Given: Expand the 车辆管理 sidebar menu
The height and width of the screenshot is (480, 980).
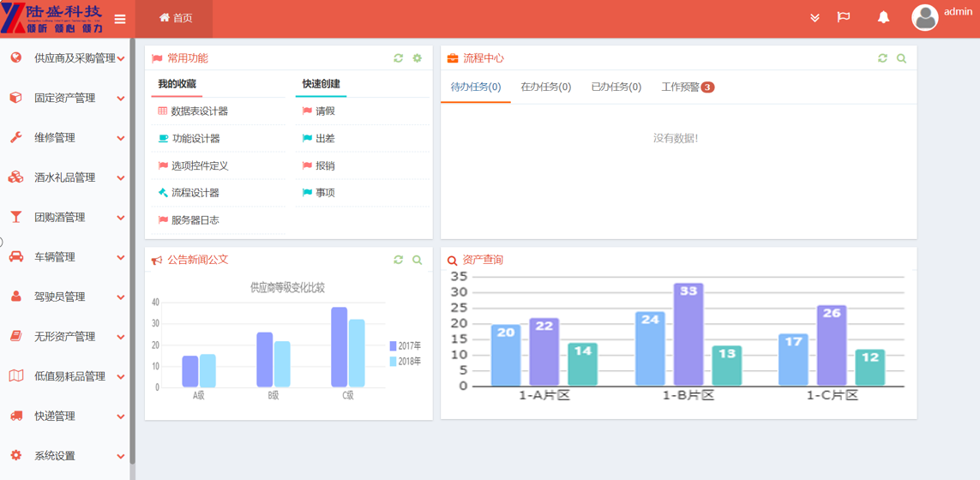Looking at the screenshot, I should click(67, 257).
